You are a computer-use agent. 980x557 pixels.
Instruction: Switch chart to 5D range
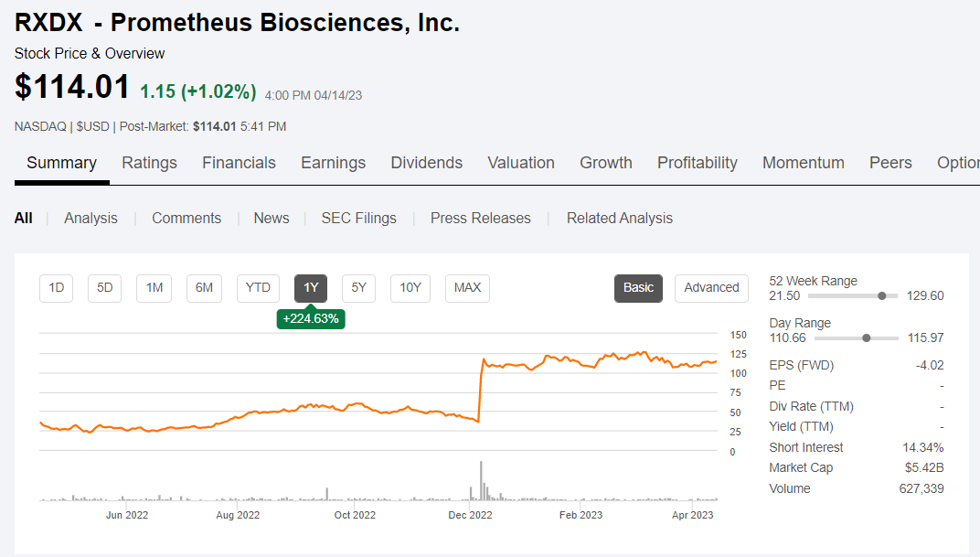(105, 287)
